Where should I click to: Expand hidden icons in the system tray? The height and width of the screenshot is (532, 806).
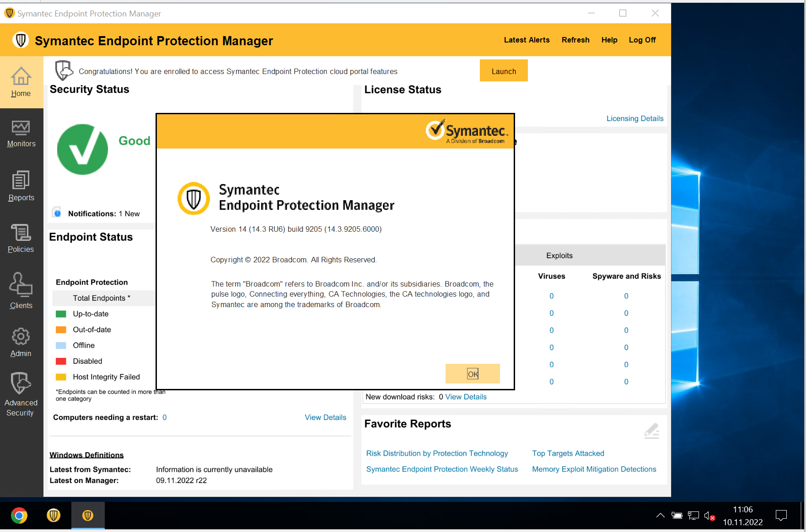coord(661,515)
